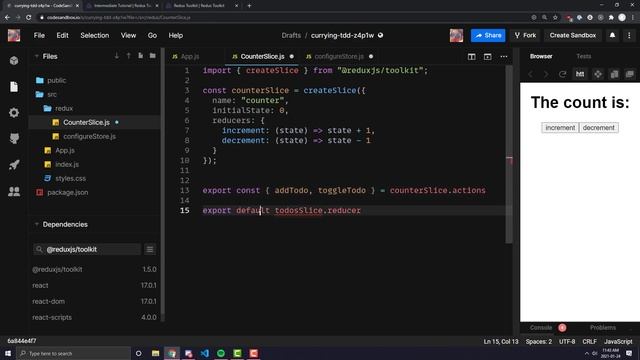Select the Browser tab

point(541,56)
